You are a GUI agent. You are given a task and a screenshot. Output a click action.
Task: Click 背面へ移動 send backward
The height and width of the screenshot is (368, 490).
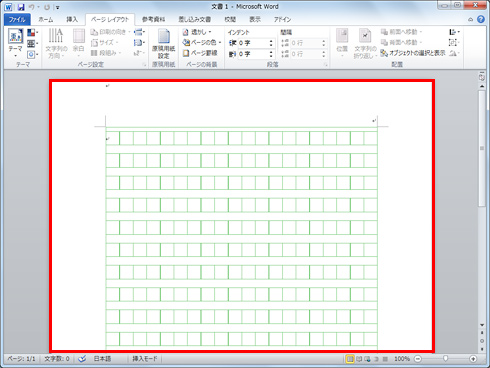tap(401, 42)
